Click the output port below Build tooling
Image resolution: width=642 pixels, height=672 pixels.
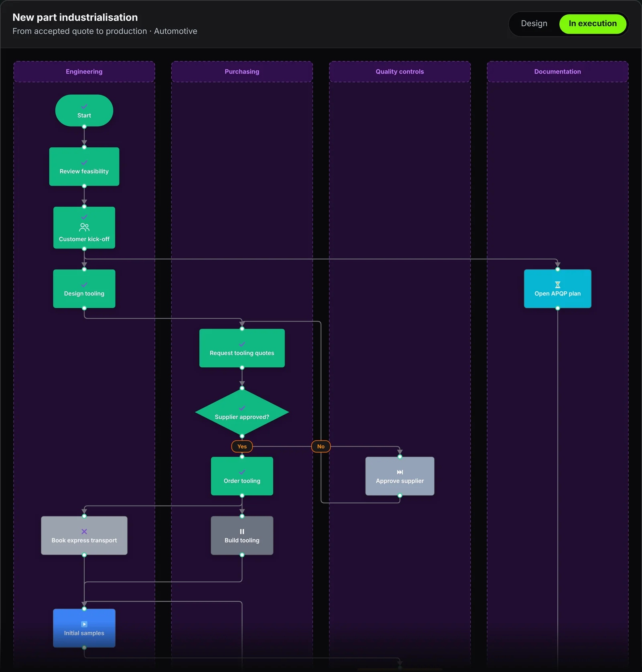pos(242,555)
